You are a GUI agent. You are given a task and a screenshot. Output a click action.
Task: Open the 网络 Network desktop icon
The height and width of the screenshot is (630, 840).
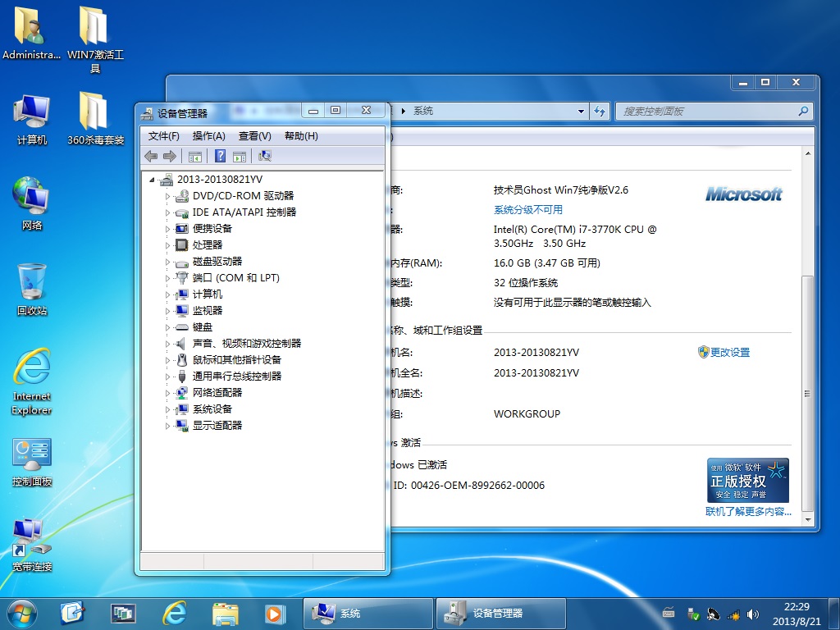(x=32, y=203)
